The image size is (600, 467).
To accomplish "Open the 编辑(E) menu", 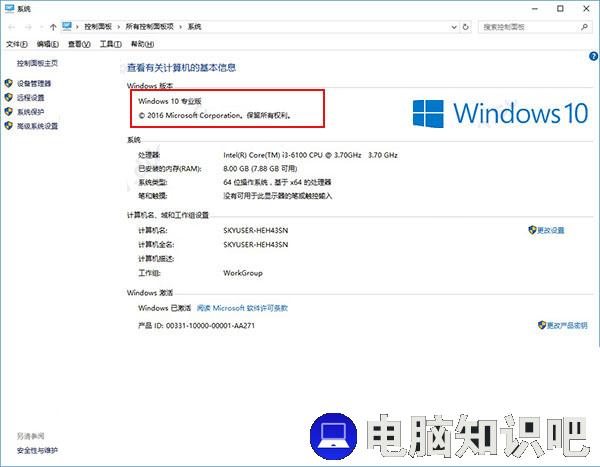I will click(x=47, y=44).
